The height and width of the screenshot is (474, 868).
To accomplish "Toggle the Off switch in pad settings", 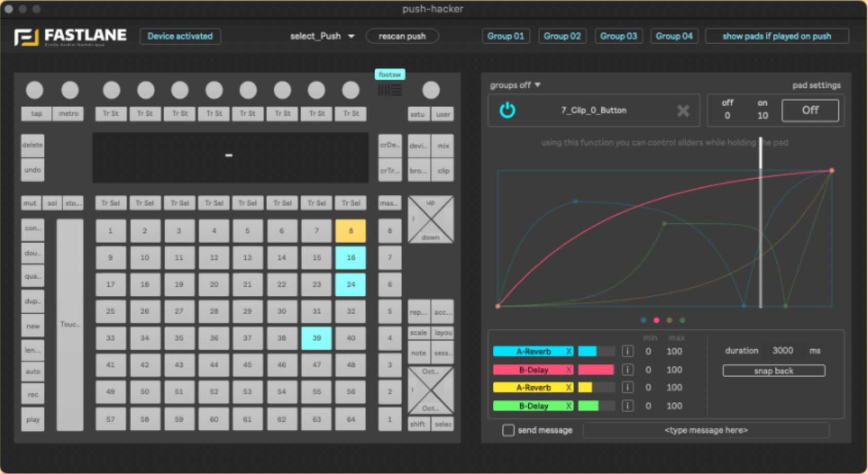I will click(x=810, y=110).
